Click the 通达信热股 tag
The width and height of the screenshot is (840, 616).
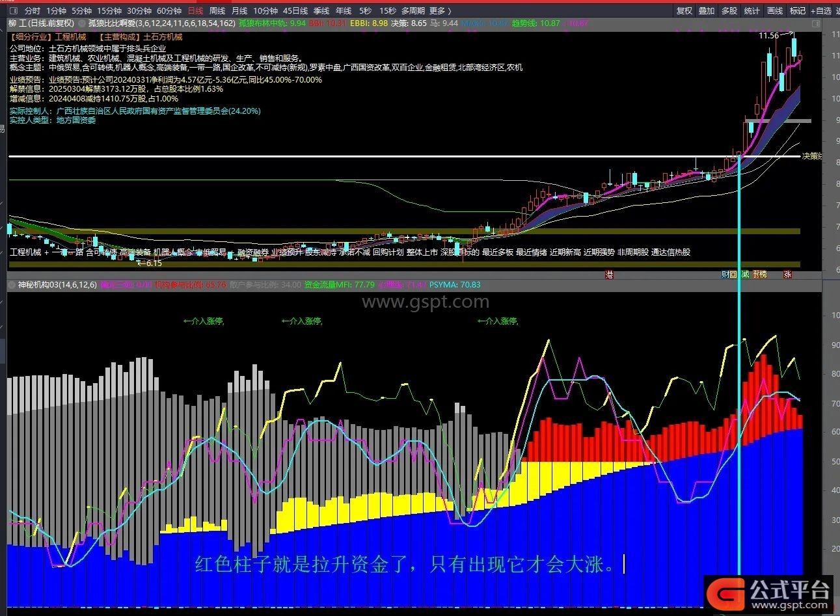[x=671, y=252]
